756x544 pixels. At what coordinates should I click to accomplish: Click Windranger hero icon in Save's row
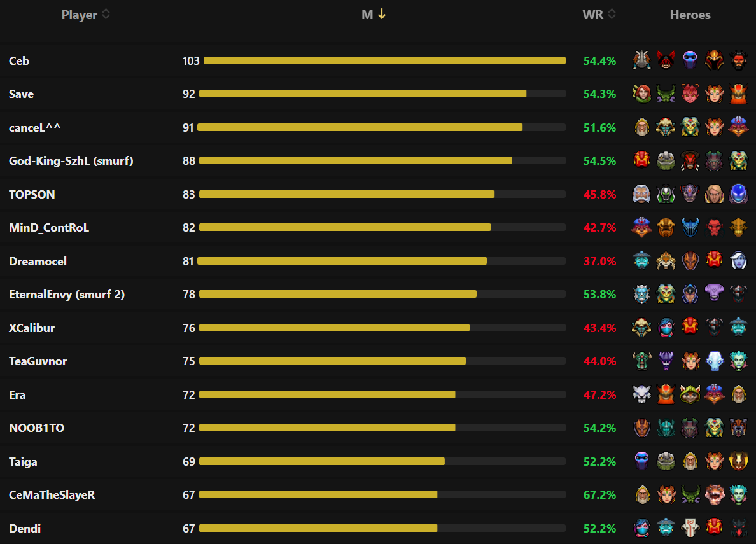click(641, 94)
